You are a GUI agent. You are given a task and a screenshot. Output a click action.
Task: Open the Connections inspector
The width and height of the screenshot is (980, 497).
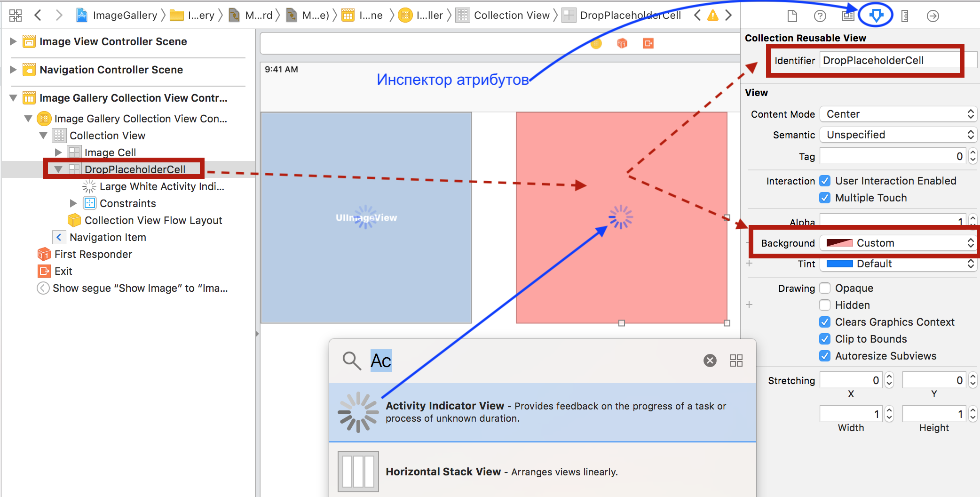coord(933,16)
